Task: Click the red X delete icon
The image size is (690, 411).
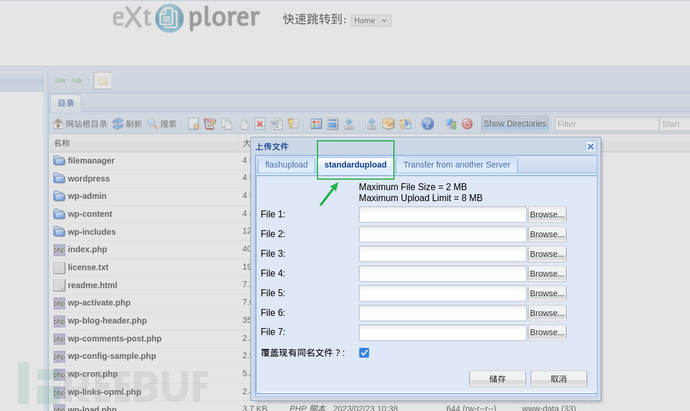Action: [x=260, y=124]
